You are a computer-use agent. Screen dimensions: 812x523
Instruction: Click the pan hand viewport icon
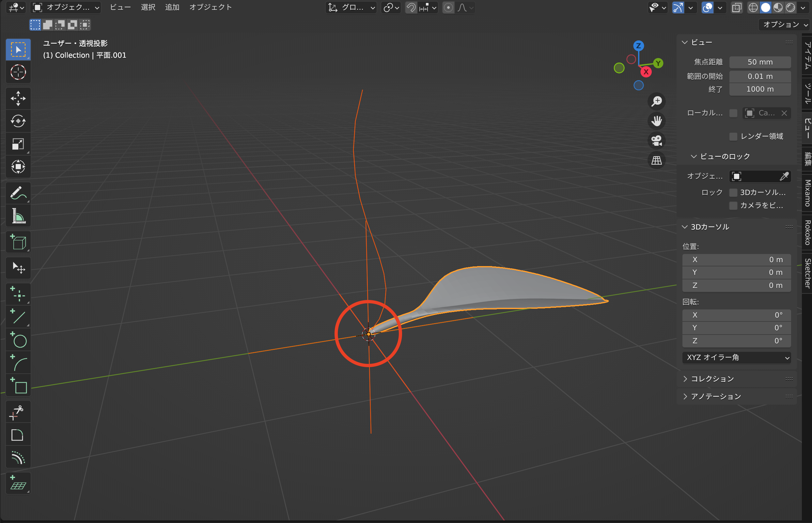[656, 121]
